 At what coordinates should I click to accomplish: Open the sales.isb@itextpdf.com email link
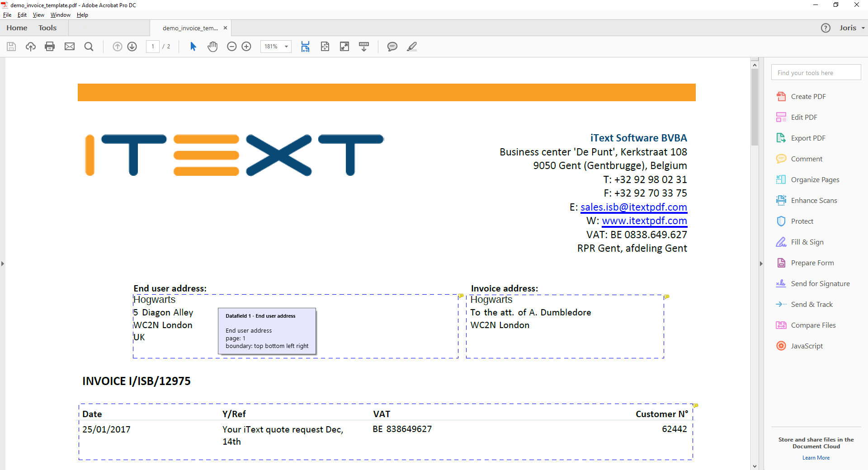point(633,207)
